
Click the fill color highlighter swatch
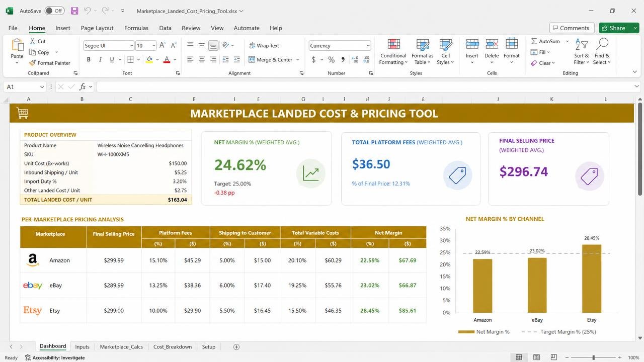[x=149, y=59]
